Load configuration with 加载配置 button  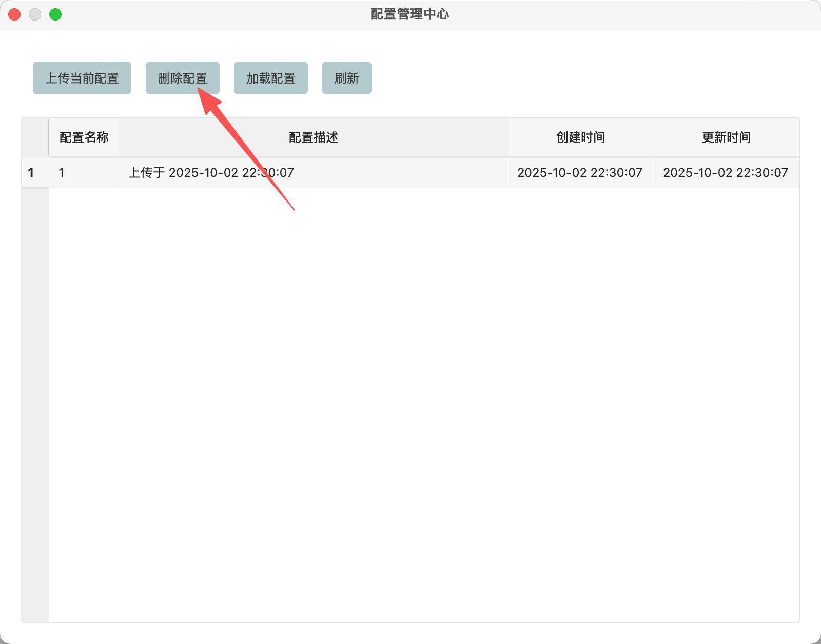point(270,78)
